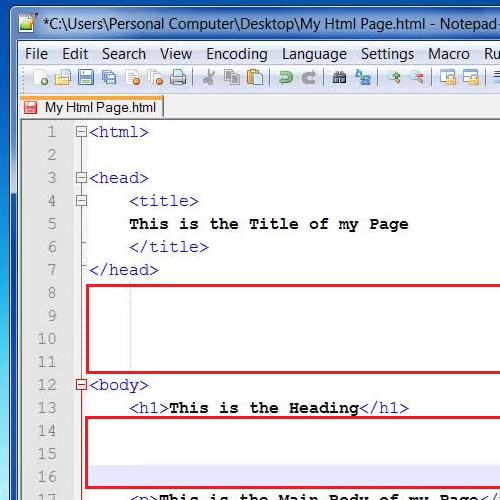Click the <head> opening tag
500x500 pixels.
(119, 178)
